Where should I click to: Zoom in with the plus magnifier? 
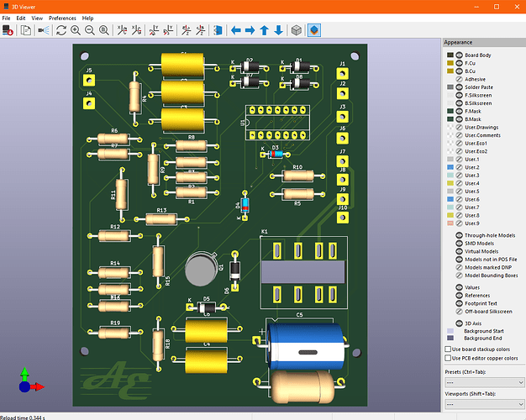(x=76, y=30)
